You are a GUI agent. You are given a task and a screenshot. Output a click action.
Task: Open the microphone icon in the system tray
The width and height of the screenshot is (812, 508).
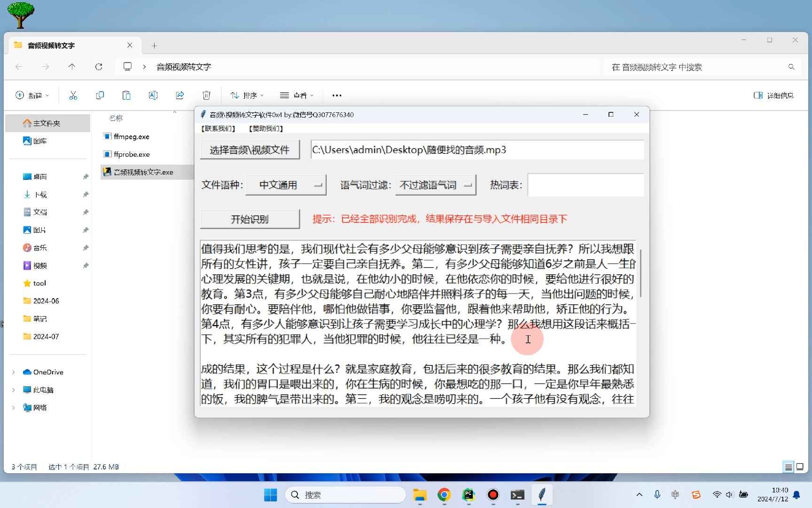[x=657, y=494]
